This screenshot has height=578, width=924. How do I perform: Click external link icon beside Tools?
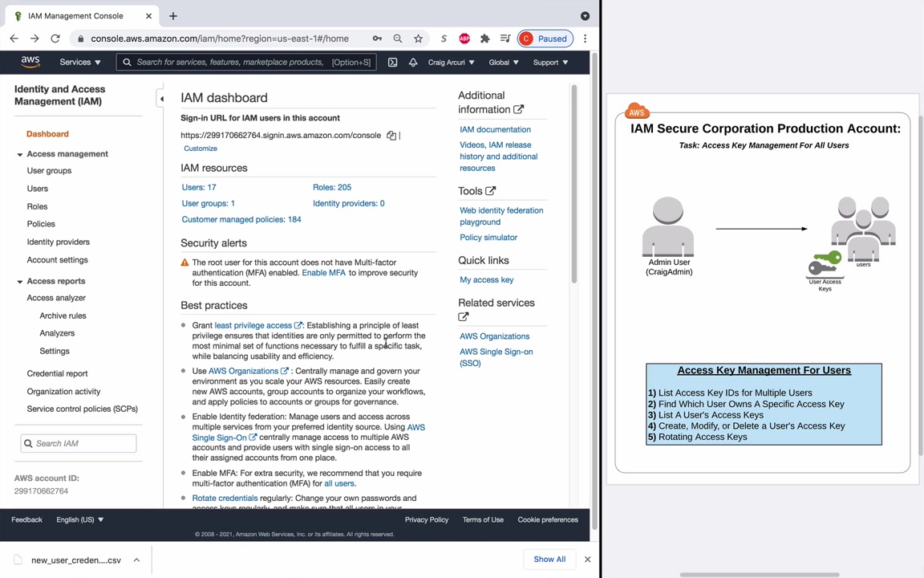point(491,190)
